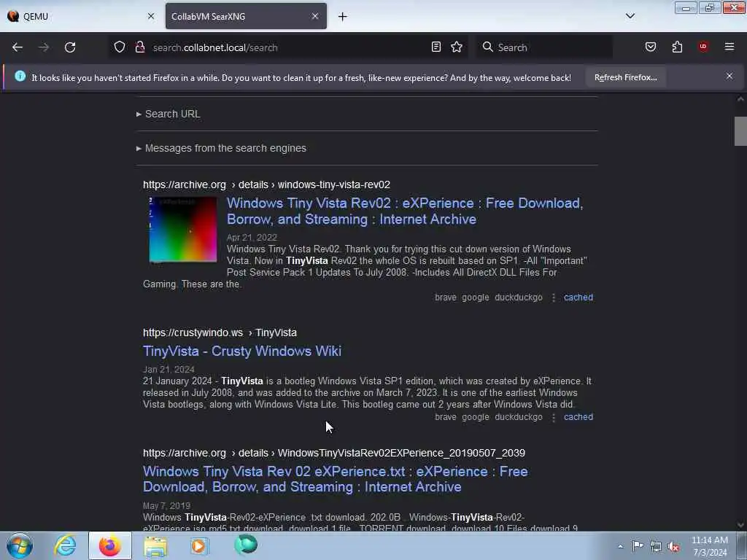
Task: Click the date May 7, 2019
Action: pos(166,505)
